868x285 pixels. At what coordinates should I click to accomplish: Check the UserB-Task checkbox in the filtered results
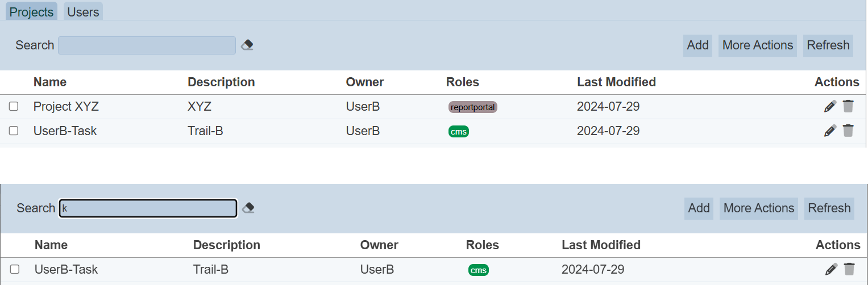[x=15, y=269]
